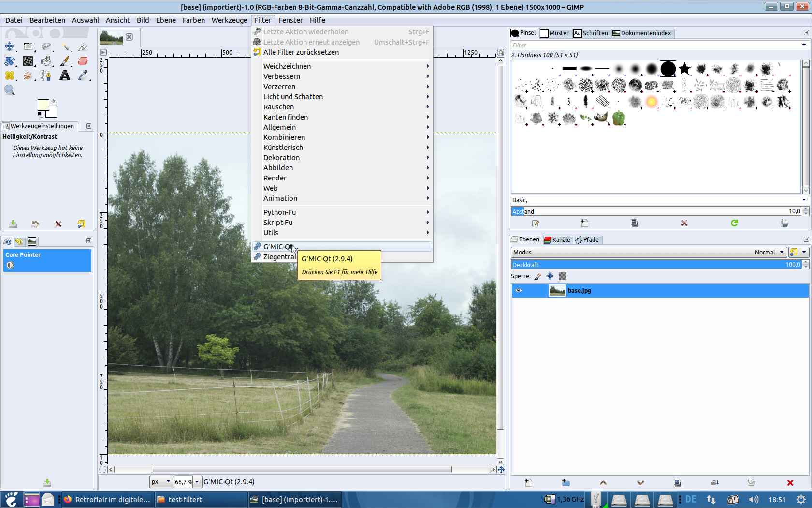812x508 pixels.
Task: Lower the layer with down arrow
Action: click(x=640, y=483)
